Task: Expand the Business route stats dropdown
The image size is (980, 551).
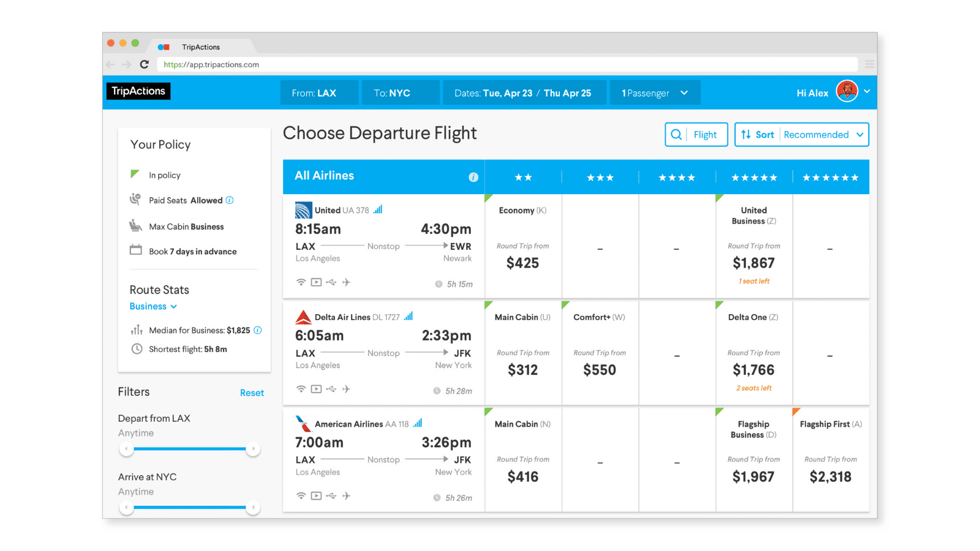Action: click(153, 306)
